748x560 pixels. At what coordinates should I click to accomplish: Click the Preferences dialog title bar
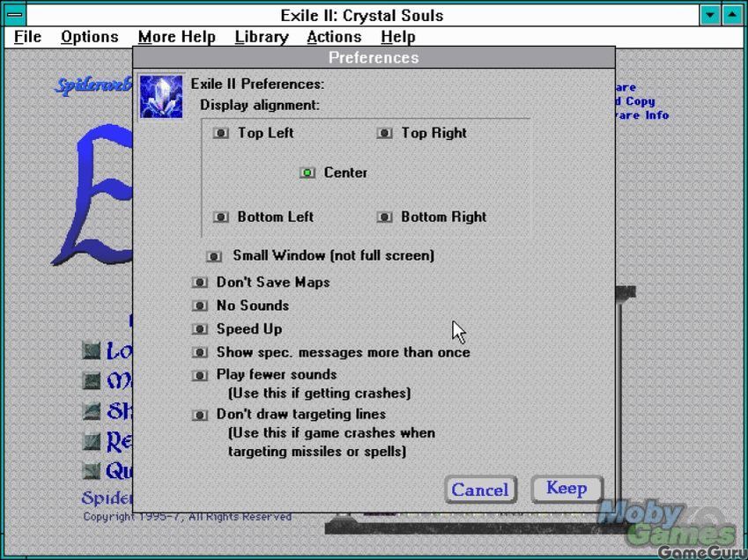click(374, 57)
